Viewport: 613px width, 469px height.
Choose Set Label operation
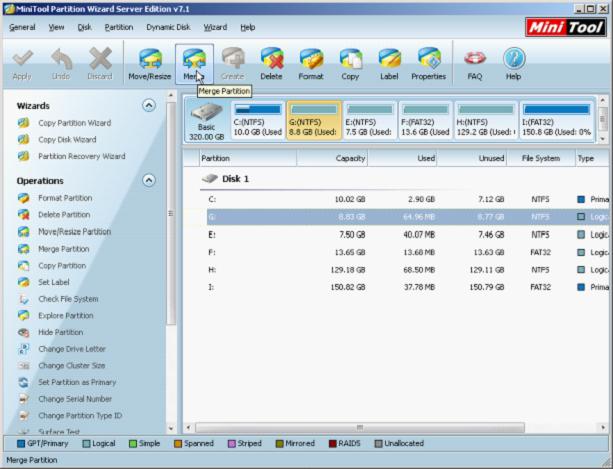54,282
